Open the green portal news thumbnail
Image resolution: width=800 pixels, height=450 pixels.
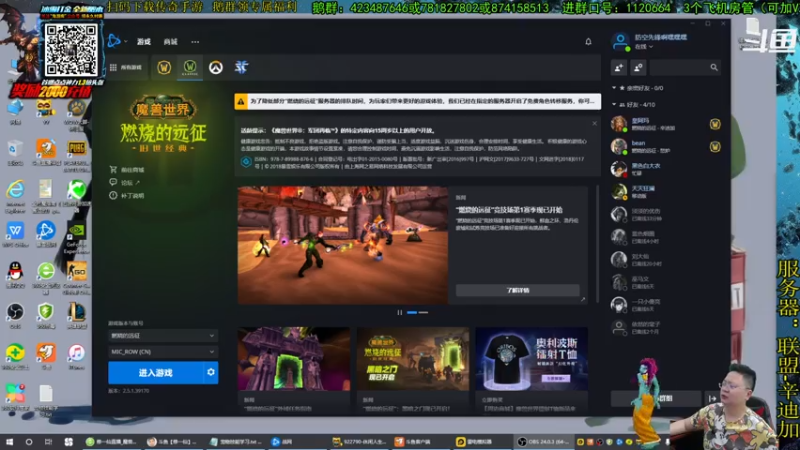tap(293, 359)
